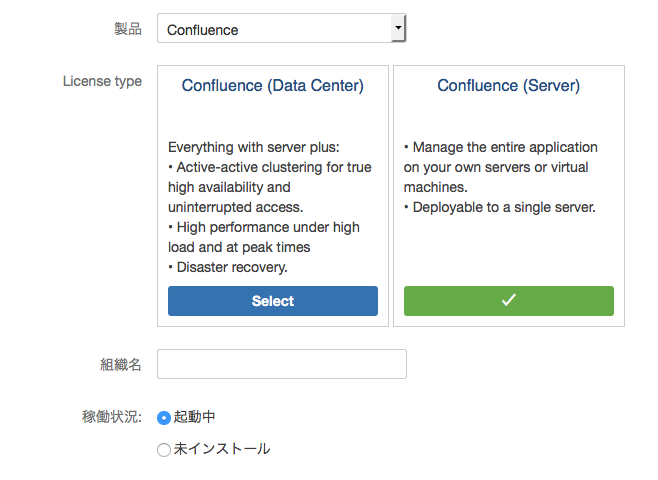Click the License type label
Screen dimensions: 658x480
pyautogui.click(x=102, y=81)
